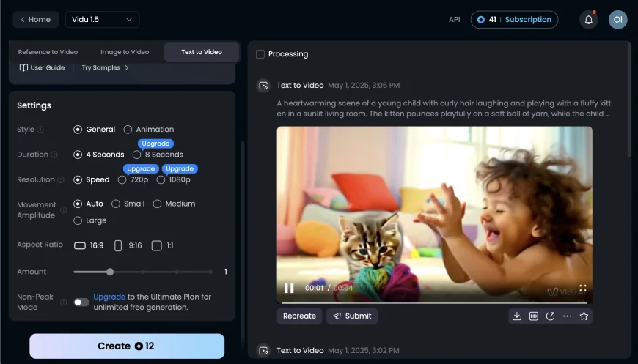
Task: Choose the 9:16 aspect ratio
Action: [119, 245]
